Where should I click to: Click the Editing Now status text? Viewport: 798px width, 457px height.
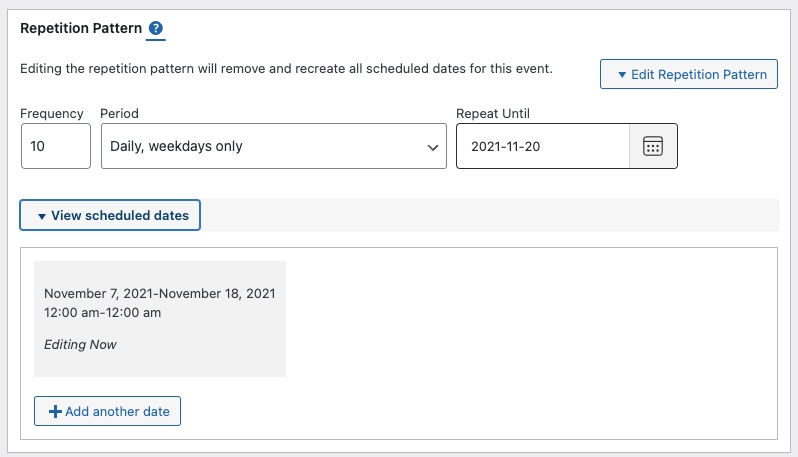point(80,344)
